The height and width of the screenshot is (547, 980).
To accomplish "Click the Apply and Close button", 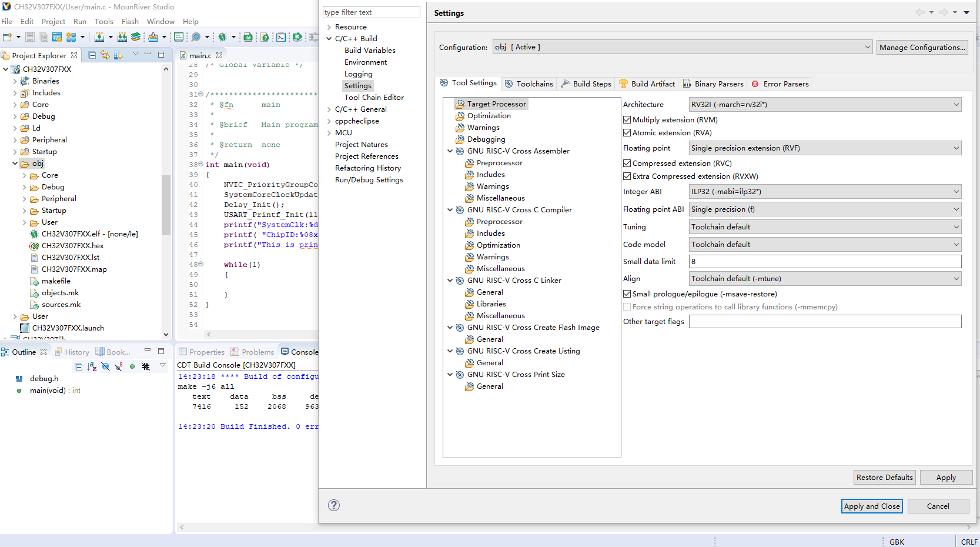I will point(872,506).
